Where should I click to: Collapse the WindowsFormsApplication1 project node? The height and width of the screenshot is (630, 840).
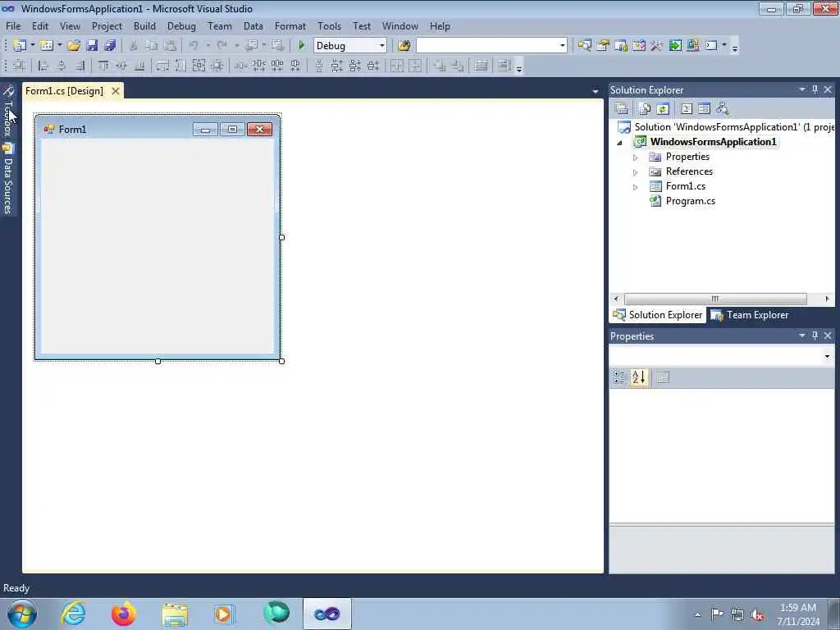click(620, 143)
